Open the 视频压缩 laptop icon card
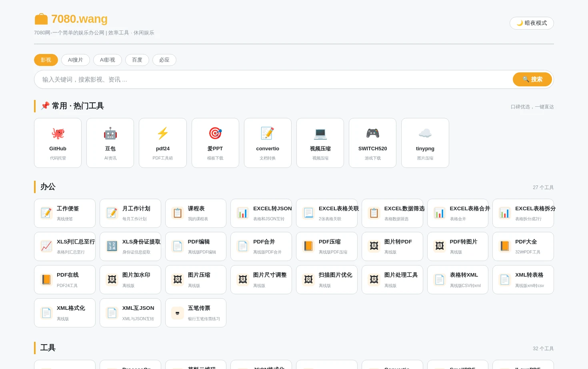588x369 pixels. [x=320, y=143]
